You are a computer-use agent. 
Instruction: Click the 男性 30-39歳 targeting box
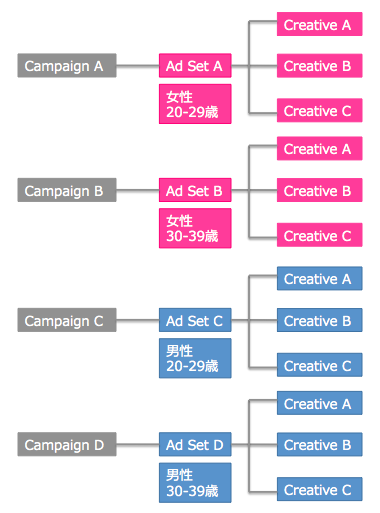coord(195,483)
